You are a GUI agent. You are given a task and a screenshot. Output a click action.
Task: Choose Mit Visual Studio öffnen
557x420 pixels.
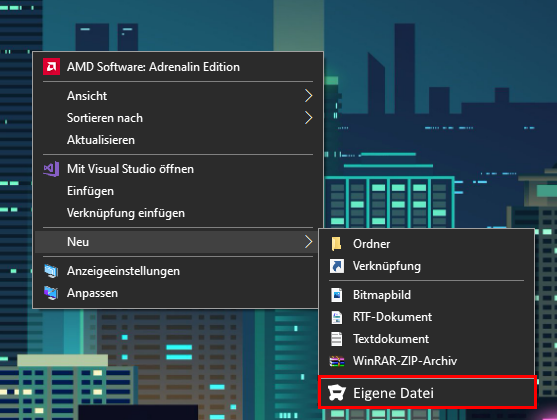pos(178,169)
